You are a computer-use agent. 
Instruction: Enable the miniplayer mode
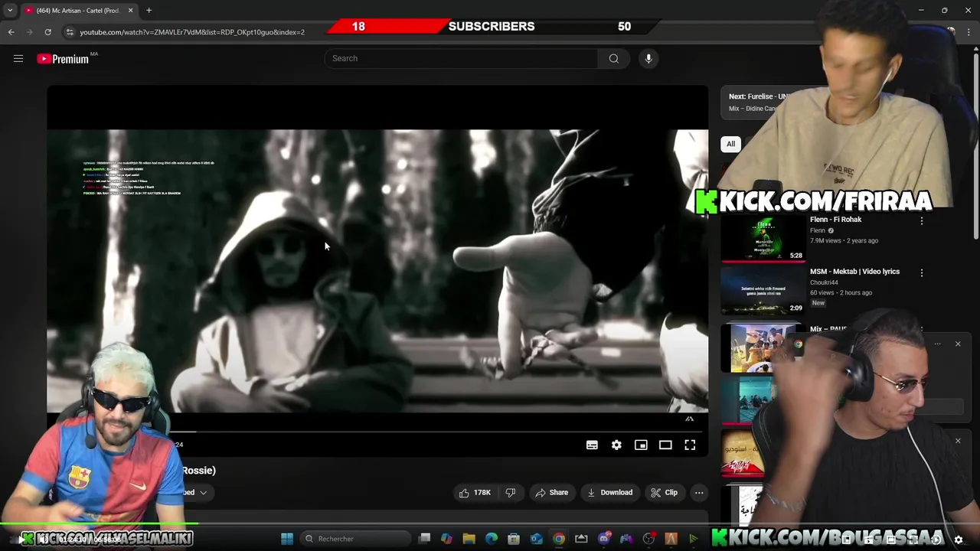[641, 445]
